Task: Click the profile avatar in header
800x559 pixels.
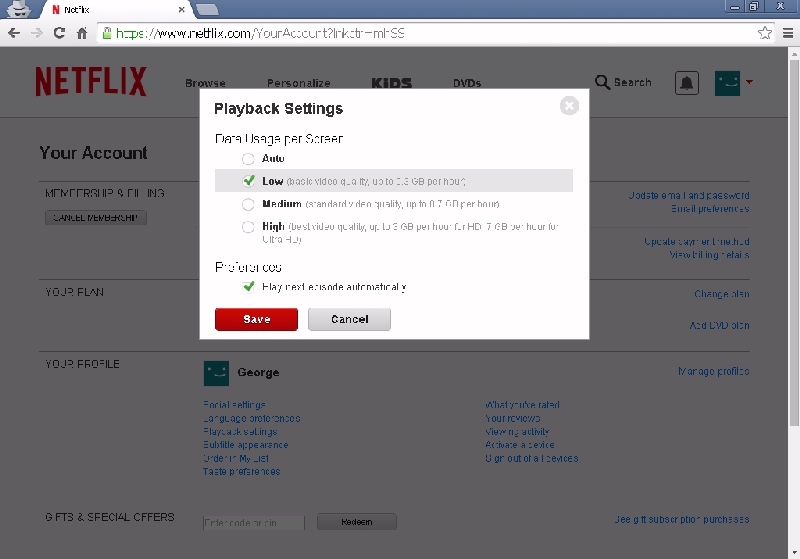Action: (x=728, y=83)
